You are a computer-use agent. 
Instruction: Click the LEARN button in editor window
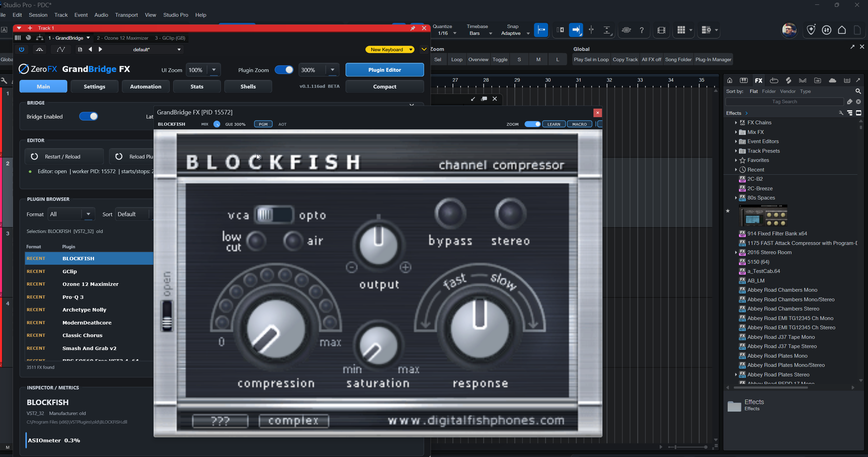pos(554,124)
